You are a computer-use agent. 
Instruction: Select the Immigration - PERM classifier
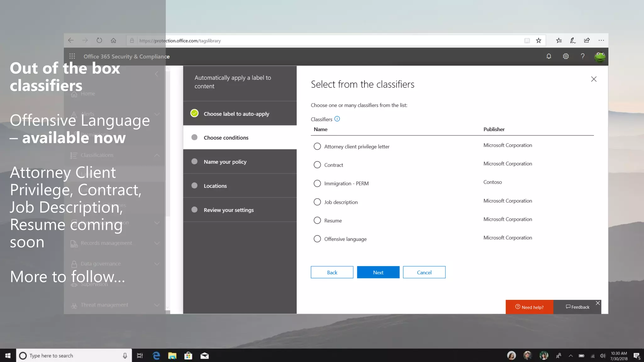pyautogui.click(x=317, y=184)
